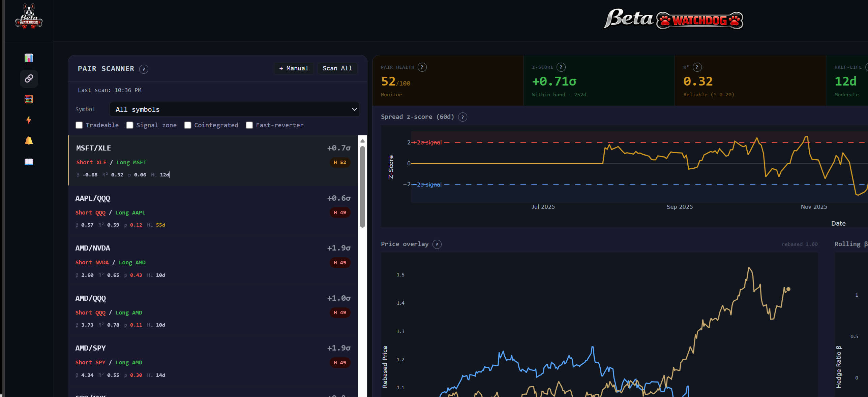Click pair list scrollbar up arrow
This screenshot has width=868, height=397.
tap(362, 141)
